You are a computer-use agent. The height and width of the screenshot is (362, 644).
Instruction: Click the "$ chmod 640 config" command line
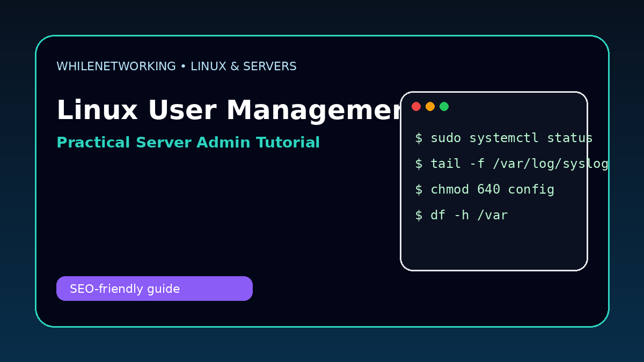(485, 190)
